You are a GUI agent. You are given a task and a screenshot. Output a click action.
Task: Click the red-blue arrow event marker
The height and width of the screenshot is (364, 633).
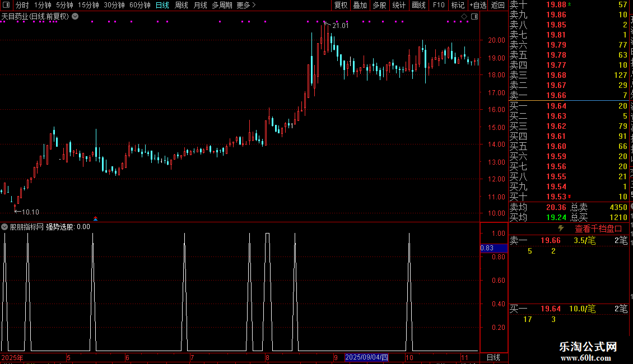[96, 218]
